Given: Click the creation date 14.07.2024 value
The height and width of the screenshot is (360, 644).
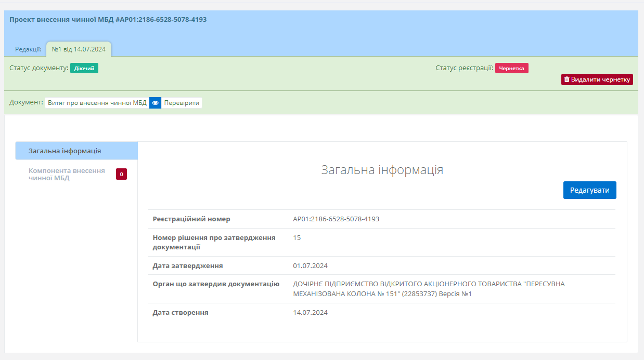Looking at the screenshot, I should [310, 312].
